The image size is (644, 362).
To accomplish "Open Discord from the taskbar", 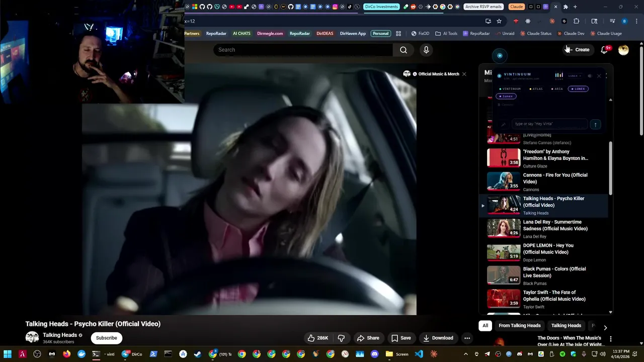I will tap(374, 354).
